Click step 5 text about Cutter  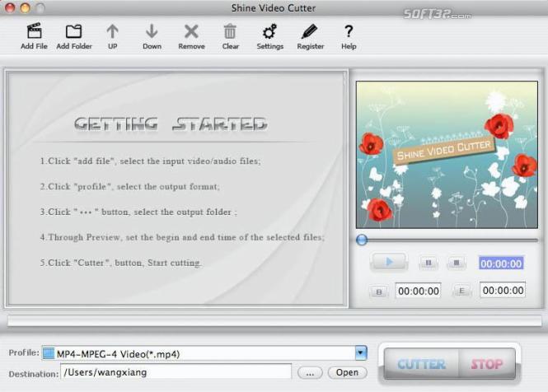click(x=120, y=263)
